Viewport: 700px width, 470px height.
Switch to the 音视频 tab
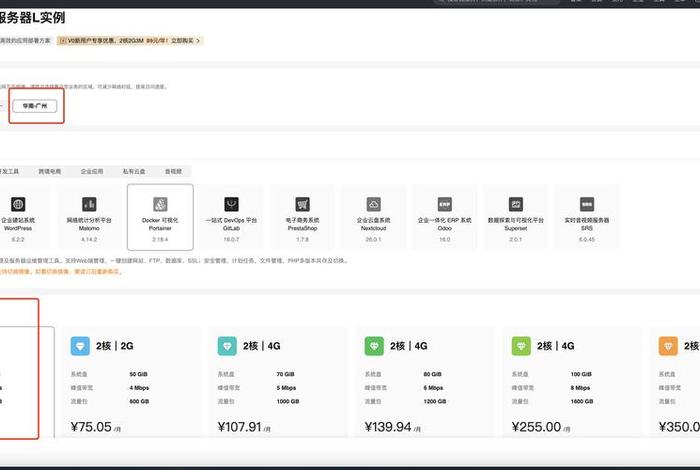173,171
